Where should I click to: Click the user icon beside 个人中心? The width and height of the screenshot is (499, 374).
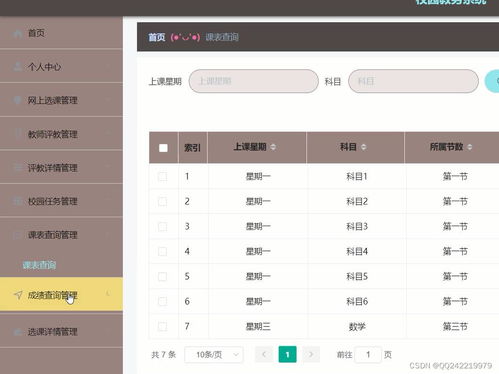17,67
